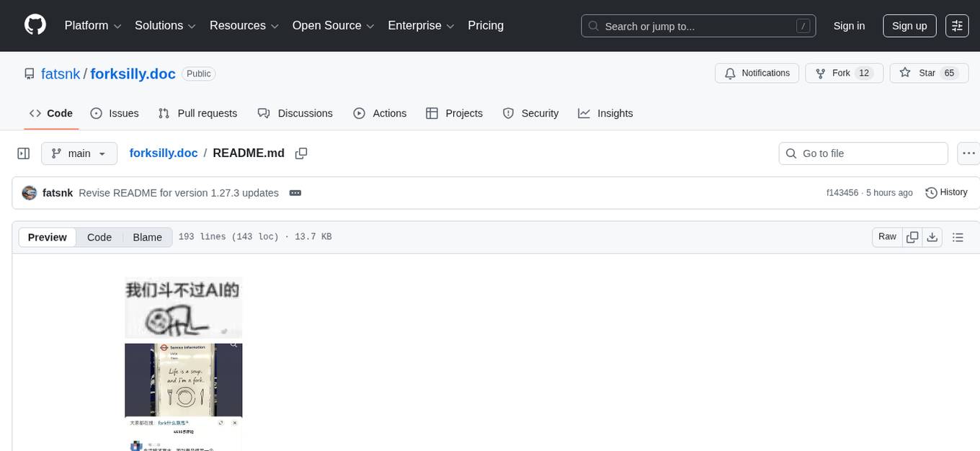The width and height of the screenshot is (980, 451).
Task: Click the commit hash f143456 link
Action: (842, 192)
